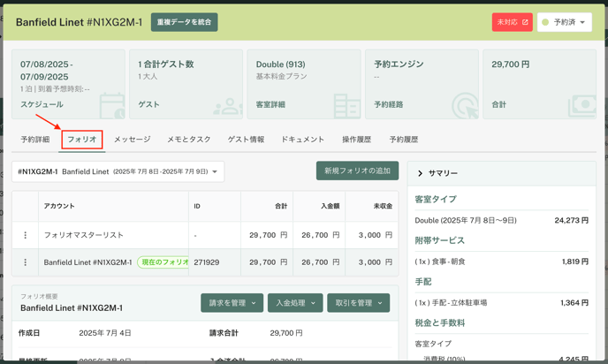Image resolution: width=608 pixels, height=364 pixels.
Task: Switch to the メッセージ tab
Action: pos(133,140)
